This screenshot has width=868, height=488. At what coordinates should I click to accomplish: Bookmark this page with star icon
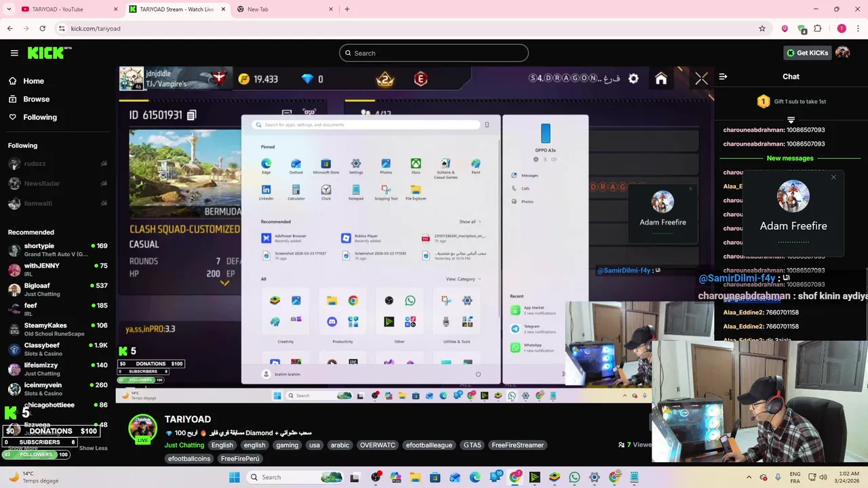(x=762, y=28)
